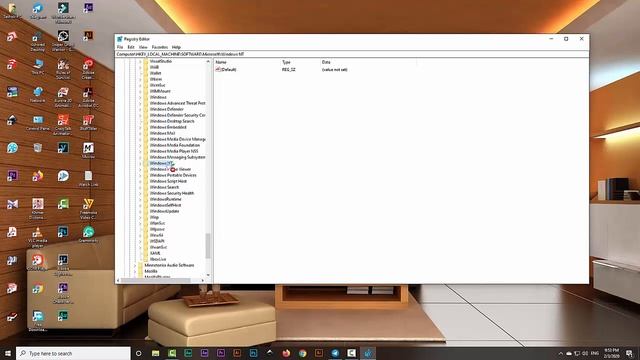This screenshot has height=360, width=640.
Task: Click the volume icon in system tray
Action: pos(585,353)
